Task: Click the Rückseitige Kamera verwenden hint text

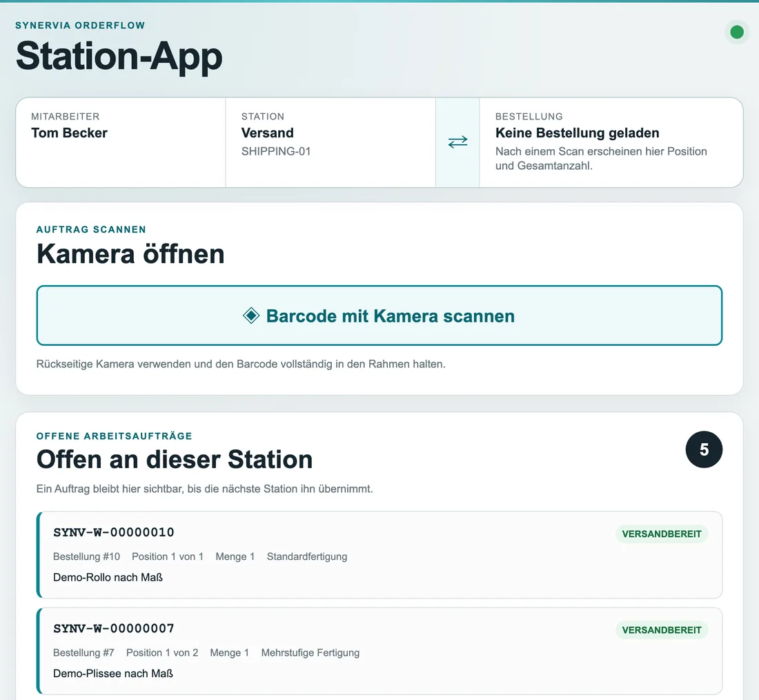Action: coord(241,364)
